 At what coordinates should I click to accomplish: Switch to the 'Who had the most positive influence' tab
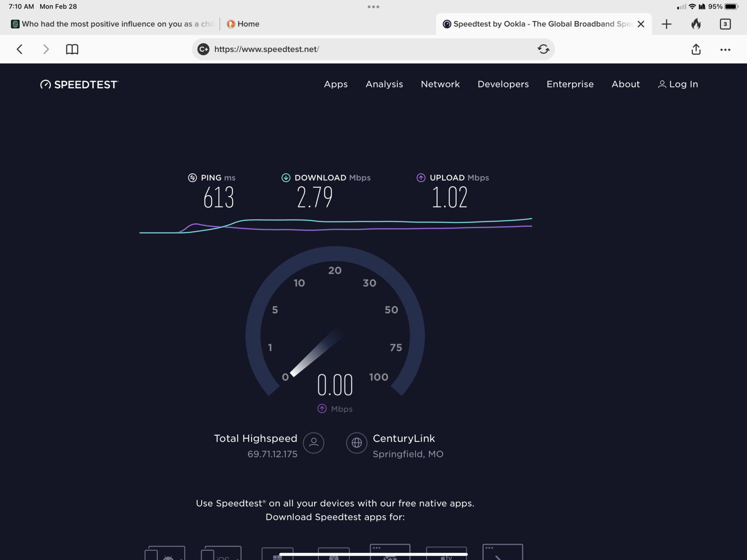tap(112, 24)
